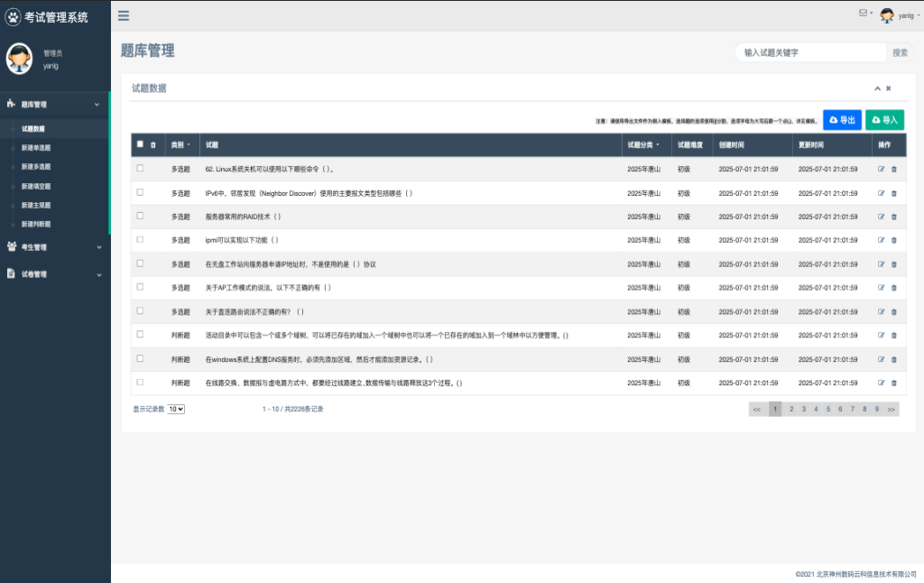Viewport: 924px width, 583px height.
Task: Expand the 考生管理 sidebar section
Action: pyautogui.click(x=54, y=246)
